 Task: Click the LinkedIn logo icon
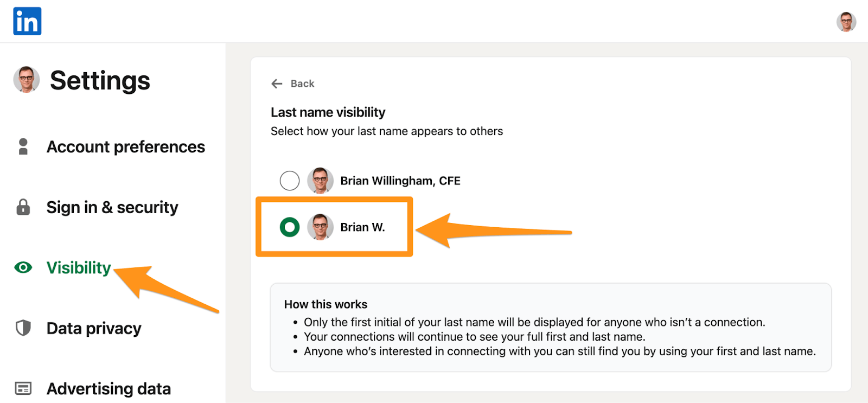[x=27, y=21]
